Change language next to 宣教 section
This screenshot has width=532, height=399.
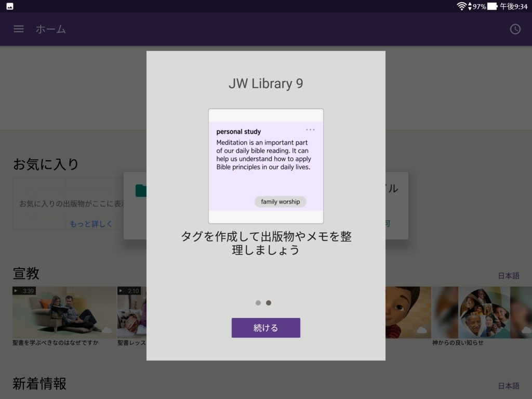(x=508, y=276)
